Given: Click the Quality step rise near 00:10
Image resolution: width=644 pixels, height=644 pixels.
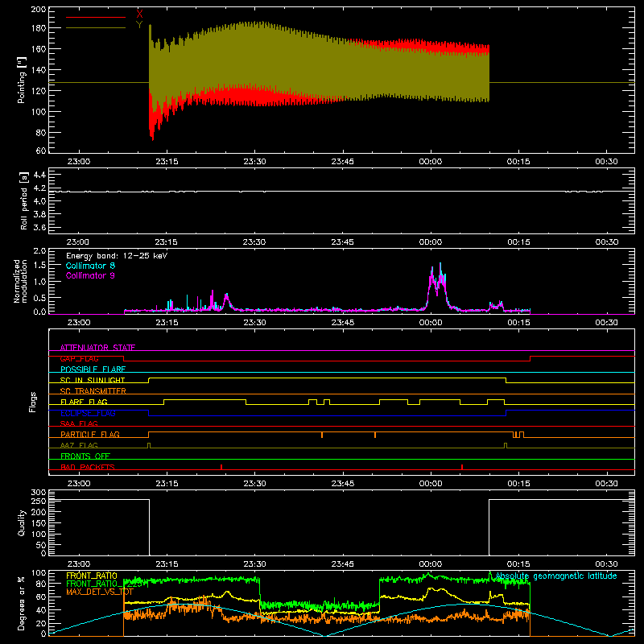Looking at the screenshot, I should pos(489,527).
